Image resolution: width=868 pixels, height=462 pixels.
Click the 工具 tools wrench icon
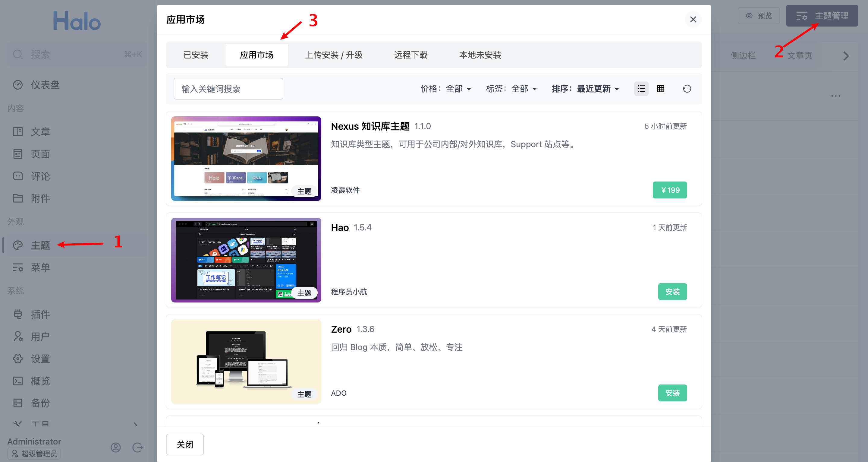click(x=18, y=424)
